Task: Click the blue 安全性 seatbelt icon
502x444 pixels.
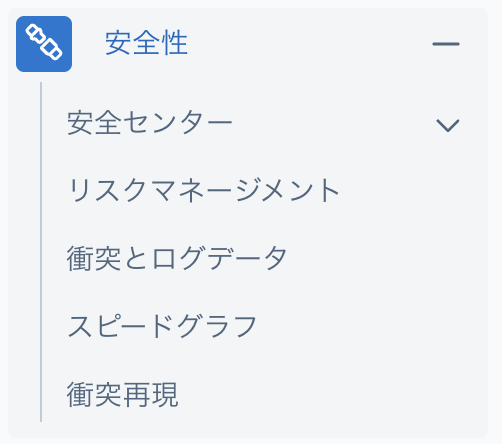Action: 44,44
